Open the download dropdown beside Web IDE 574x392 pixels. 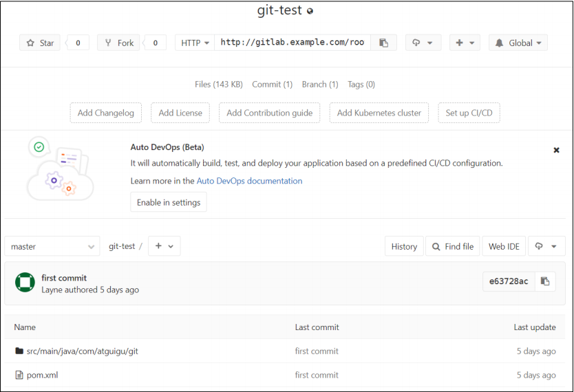click(x=546, y=246)
